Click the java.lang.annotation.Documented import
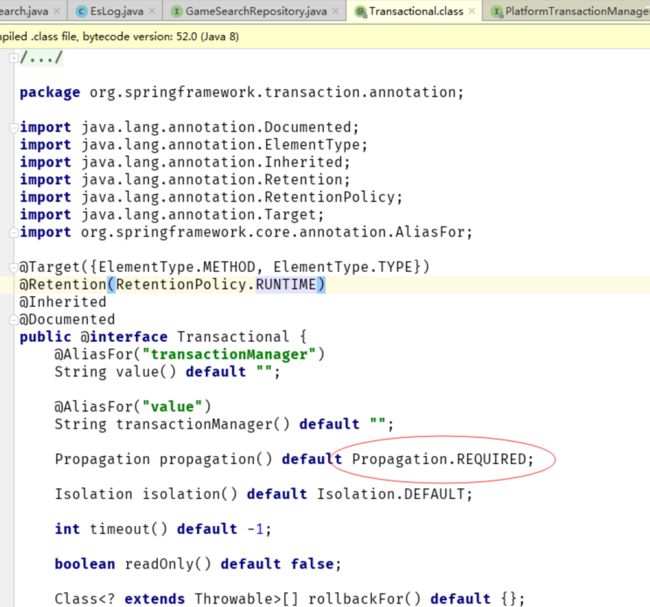Screen dimensions: 650x607 tap(216, 127)
